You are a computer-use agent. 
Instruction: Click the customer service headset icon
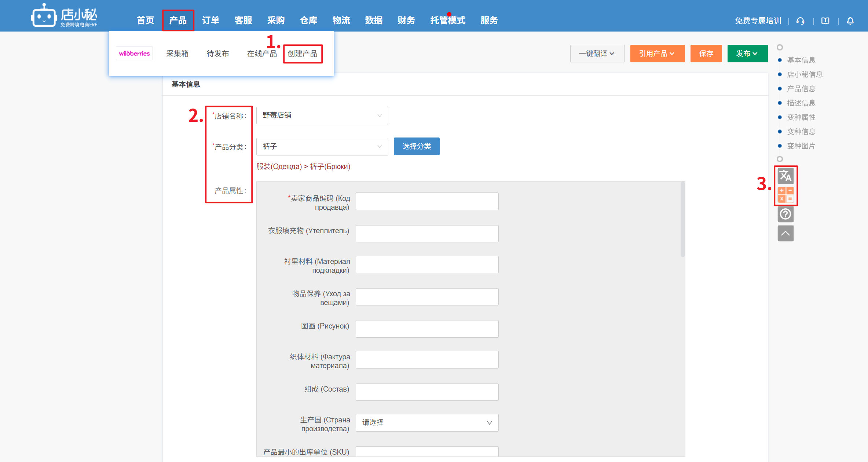pyautogui.click(x=800, y=21)
